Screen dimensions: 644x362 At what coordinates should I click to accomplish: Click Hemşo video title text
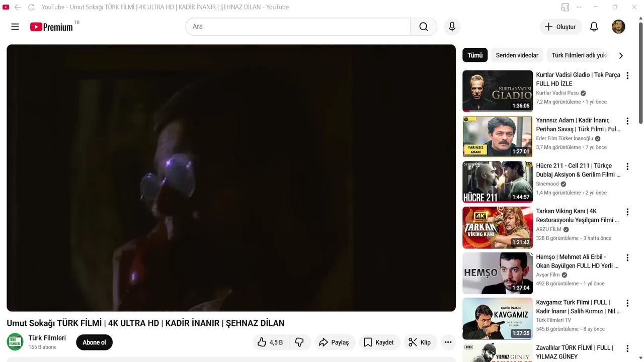click(577, 261)
